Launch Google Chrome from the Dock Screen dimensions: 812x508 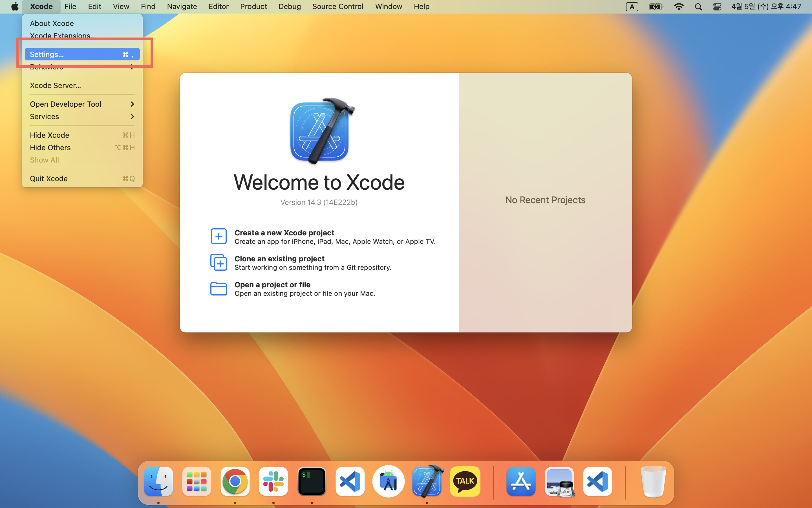click(x=235, y=481)
